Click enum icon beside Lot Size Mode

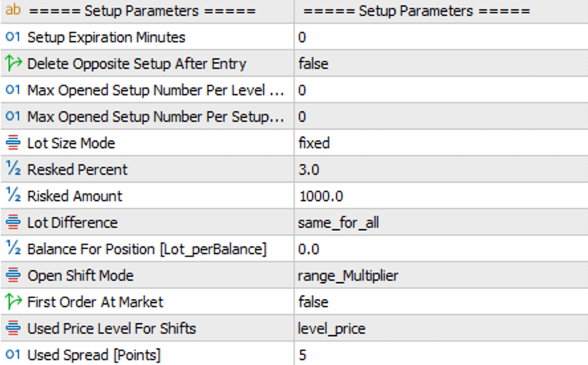tap(13, 143)
